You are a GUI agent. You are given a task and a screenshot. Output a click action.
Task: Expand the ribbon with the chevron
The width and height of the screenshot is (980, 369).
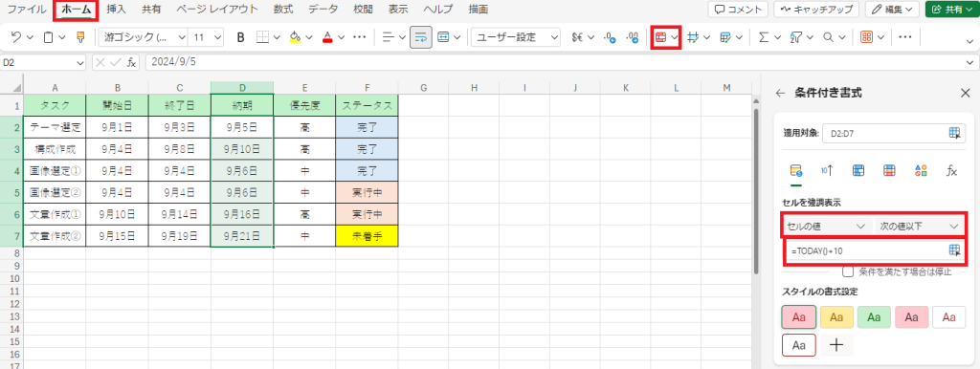point(969,41)
